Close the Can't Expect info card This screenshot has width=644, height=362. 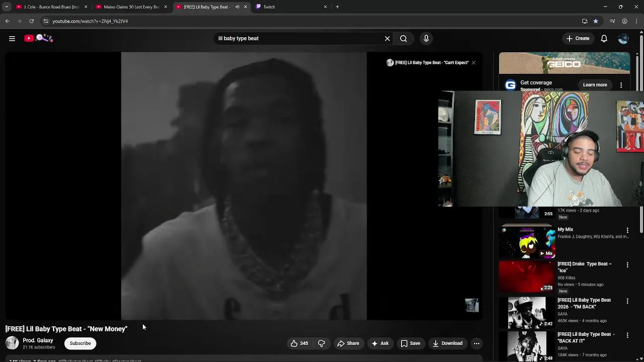473,62
